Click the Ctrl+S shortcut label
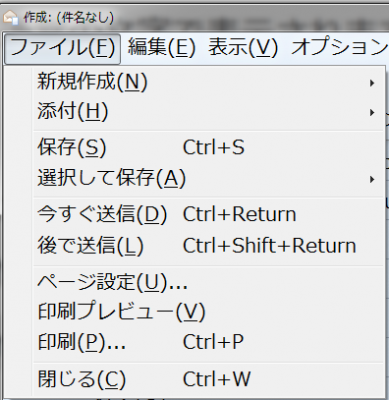This screenshot has height=400, width=389. 214,148
